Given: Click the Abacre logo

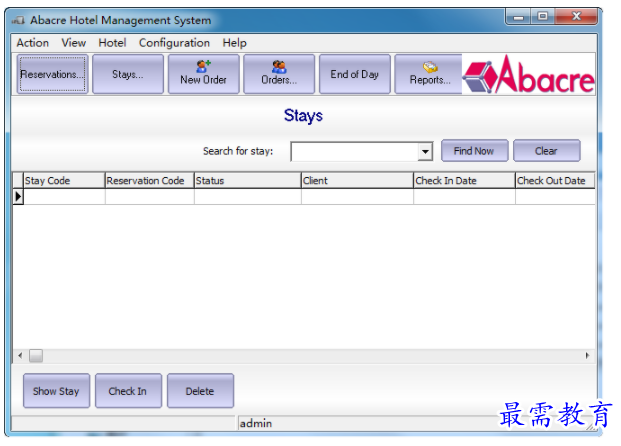Looking at the screenshot, I should [x=529, y=75].
